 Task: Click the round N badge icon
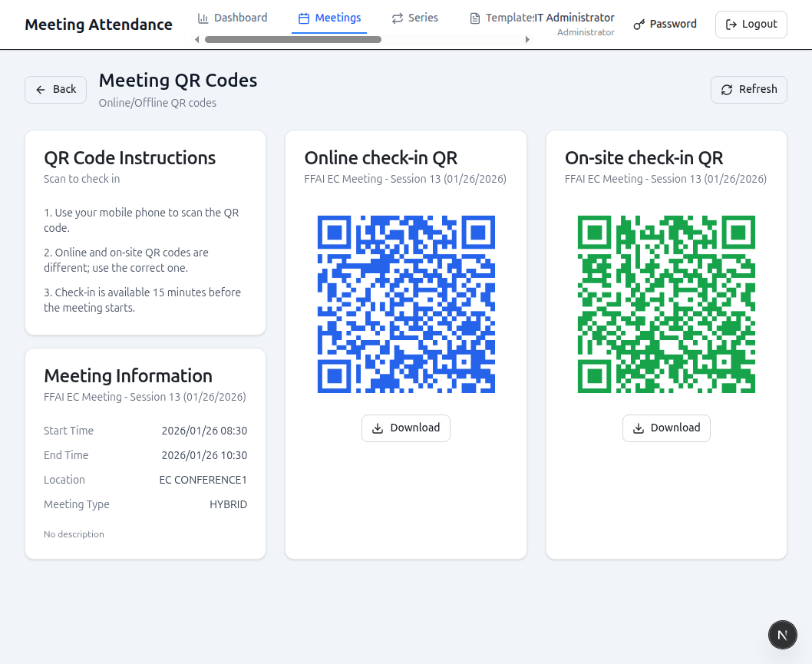[x=783, y=635]
